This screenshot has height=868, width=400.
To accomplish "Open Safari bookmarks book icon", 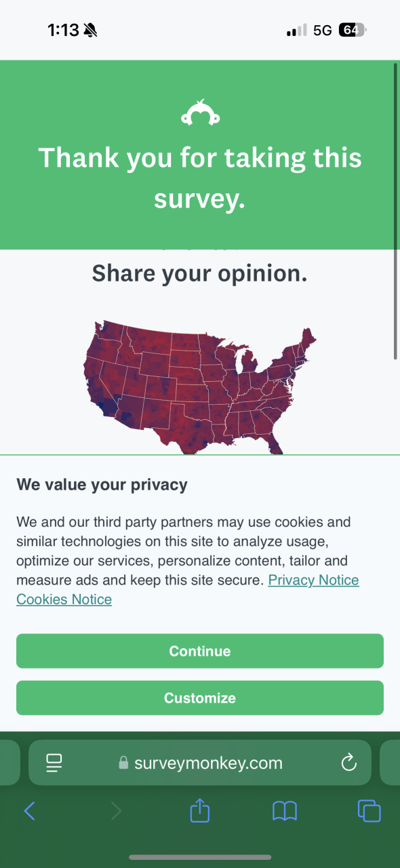I will pyautogui.click(x=285, y=810).
